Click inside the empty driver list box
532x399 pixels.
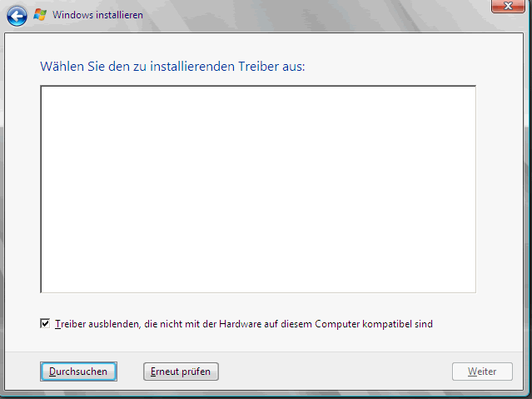coord(258,189)
